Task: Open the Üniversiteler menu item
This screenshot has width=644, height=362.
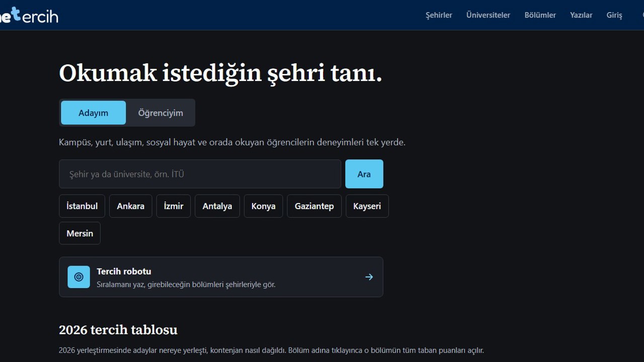Action: pyautogui.click(x=488, y=15)
